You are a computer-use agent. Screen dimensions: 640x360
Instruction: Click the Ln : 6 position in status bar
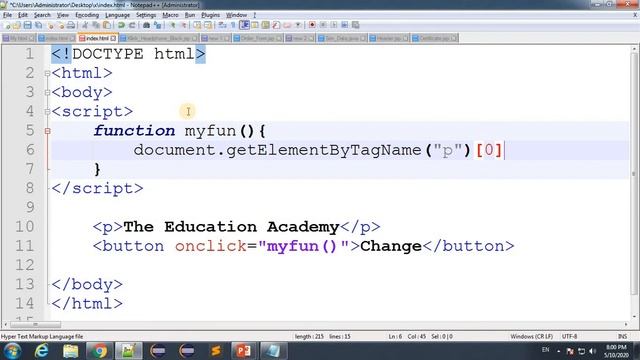click(395, 336)
